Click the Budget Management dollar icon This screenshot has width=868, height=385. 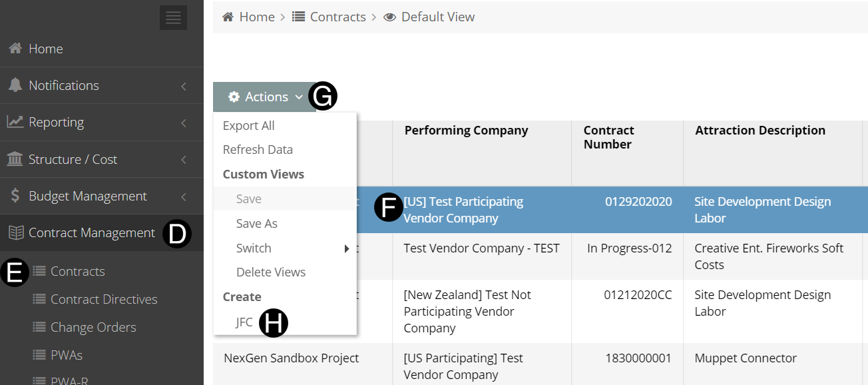15,196
